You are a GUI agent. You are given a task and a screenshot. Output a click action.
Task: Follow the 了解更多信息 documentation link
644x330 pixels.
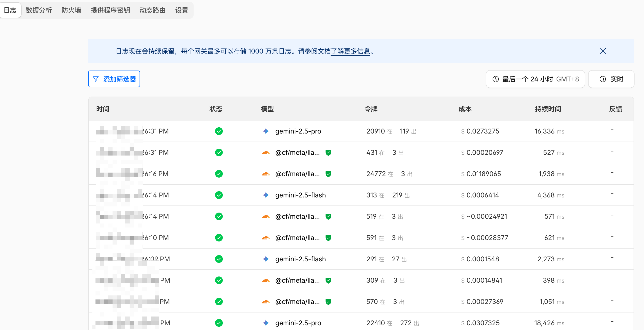(350, 51)
